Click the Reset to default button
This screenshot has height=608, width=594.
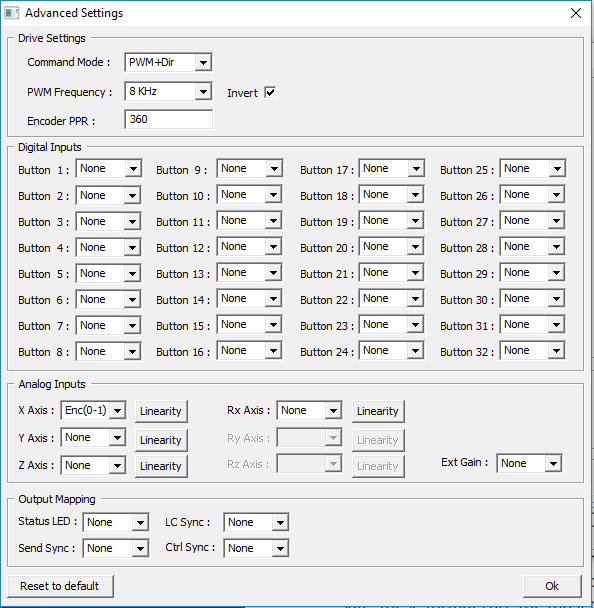60,586
